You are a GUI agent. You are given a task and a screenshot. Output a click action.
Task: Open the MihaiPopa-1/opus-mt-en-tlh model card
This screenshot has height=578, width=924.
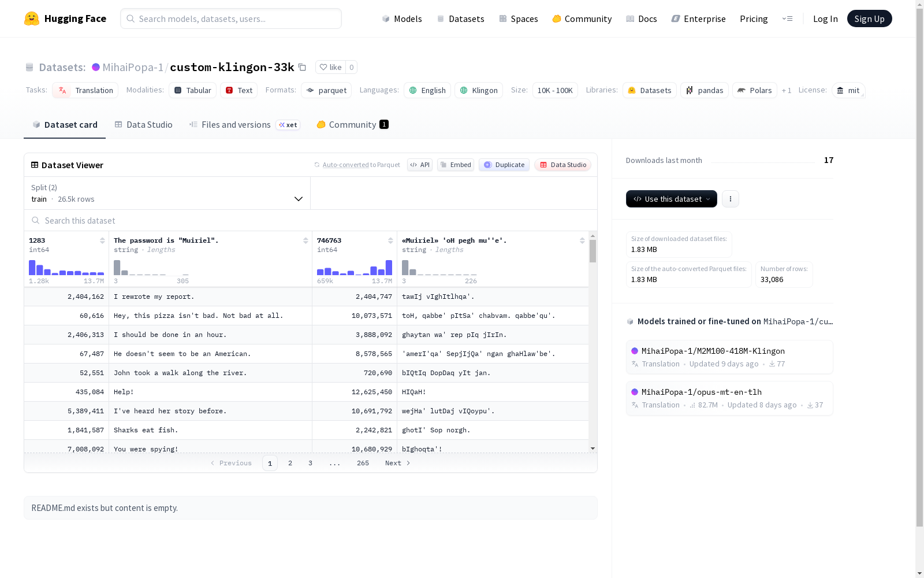[x=729, y=398]
